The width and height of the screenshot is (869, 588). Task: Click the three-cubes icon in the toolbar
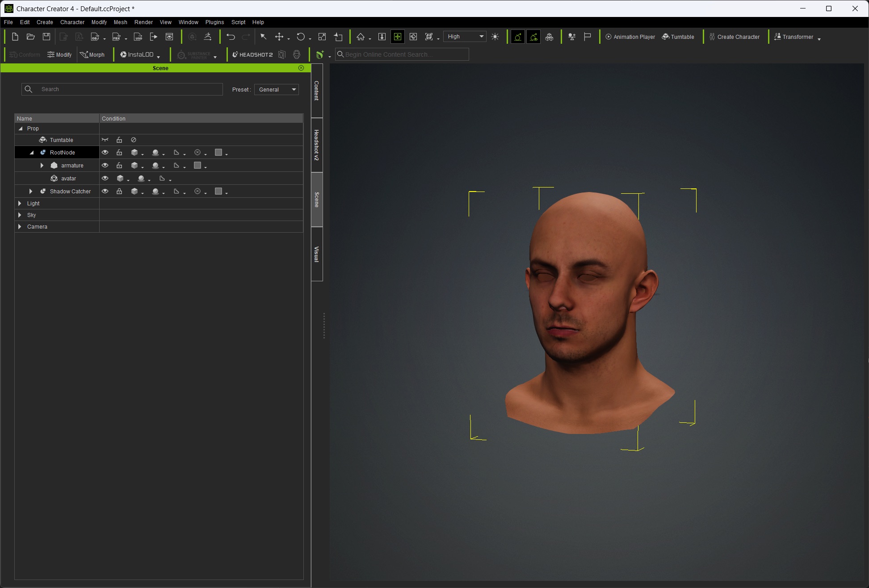tap(550, 37)
